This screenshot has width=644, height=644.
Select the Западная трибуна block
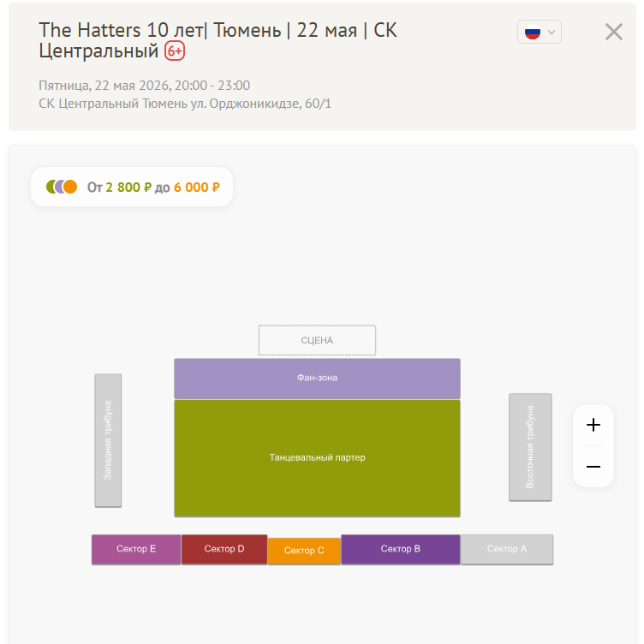(108, 440)
